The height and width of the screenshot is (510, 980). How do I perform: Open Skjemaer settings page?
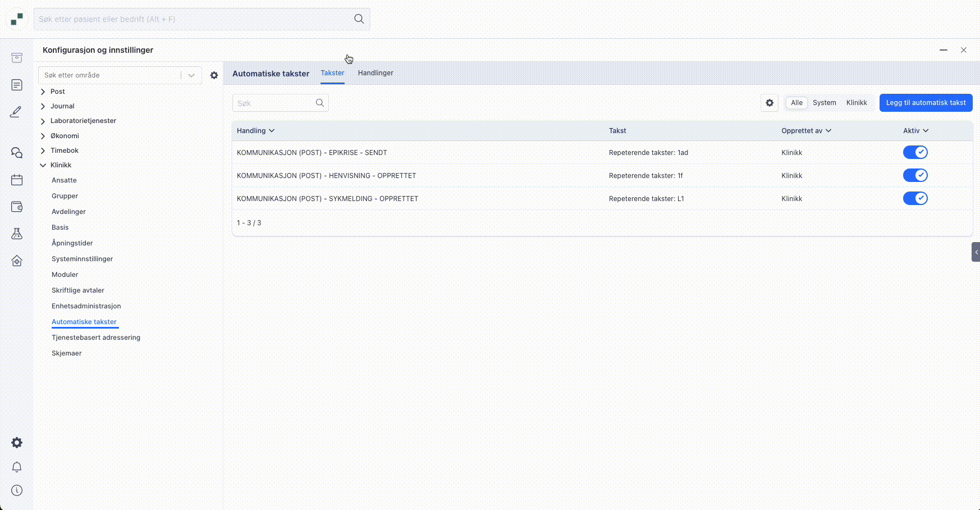(x=67, y=353)
